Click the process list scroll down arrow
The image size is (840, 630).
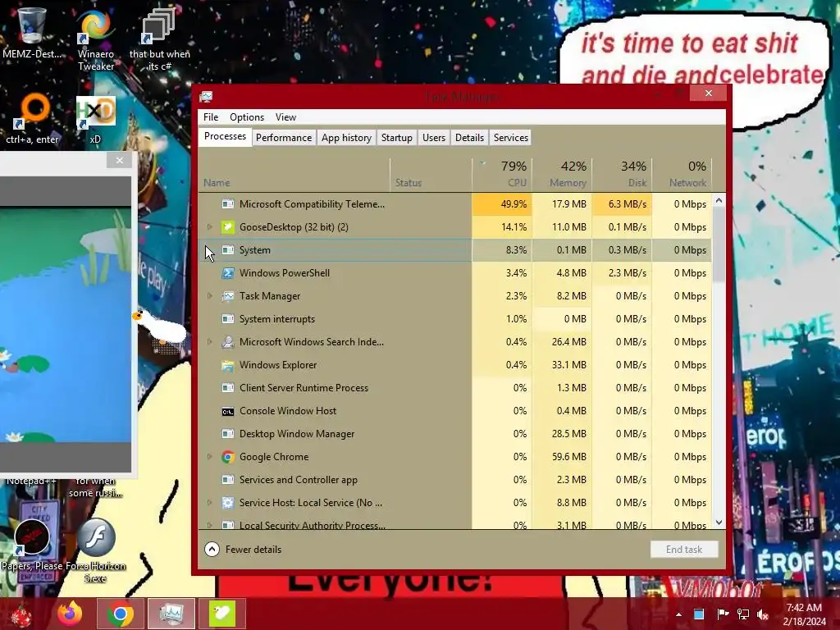tap(719, 523)
